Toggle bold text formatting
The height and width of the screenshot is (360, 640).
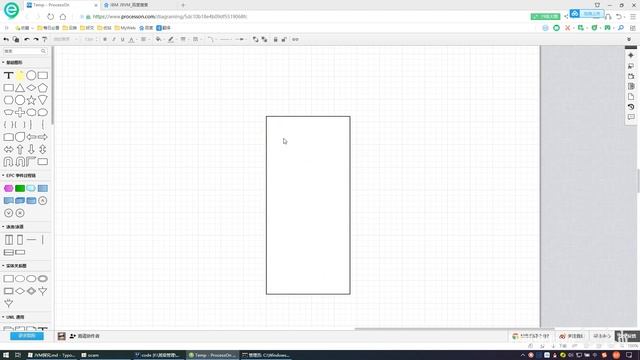tap(105, 40)
